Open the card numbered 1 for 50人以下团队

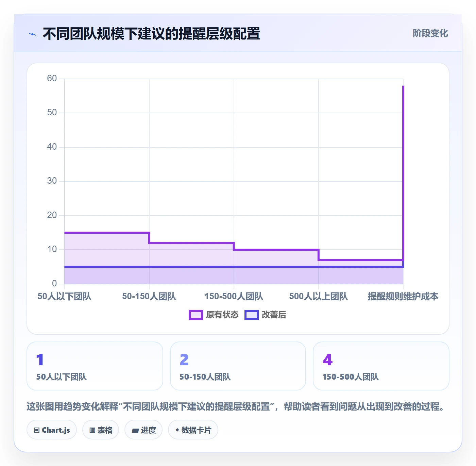tap(95, 366)
